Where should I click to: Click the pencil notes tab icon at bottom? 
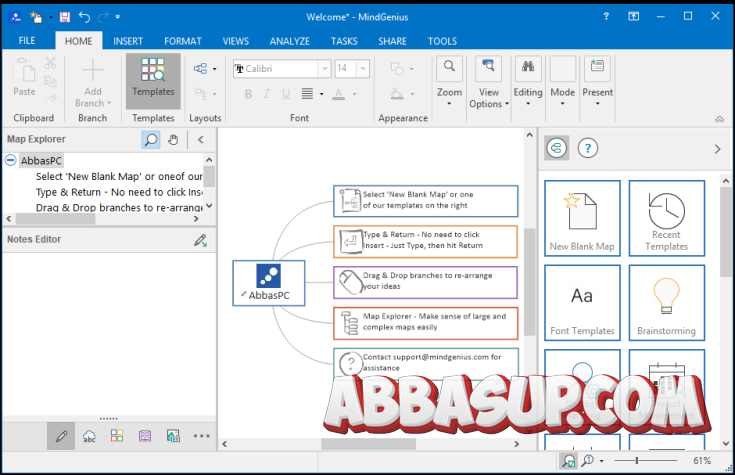(x=61, y=436)
